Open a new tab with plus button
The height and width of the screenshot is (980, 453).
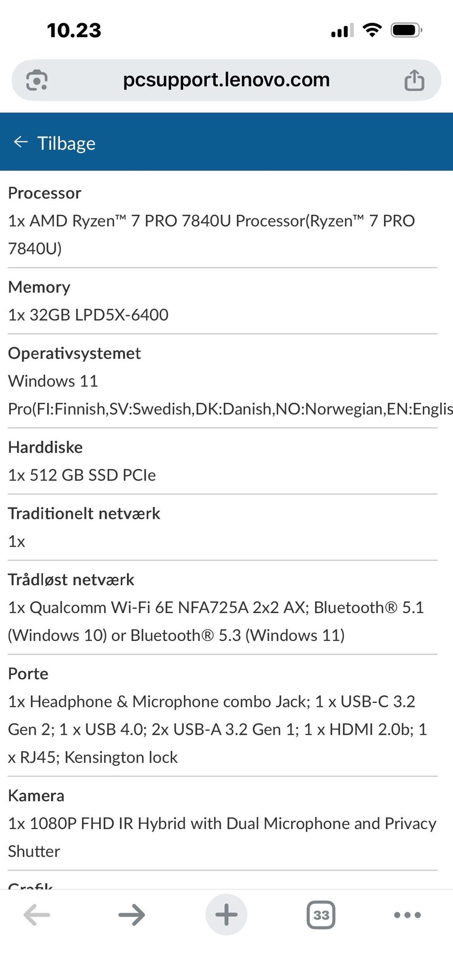pyautogui.click(x=226, y=915)
